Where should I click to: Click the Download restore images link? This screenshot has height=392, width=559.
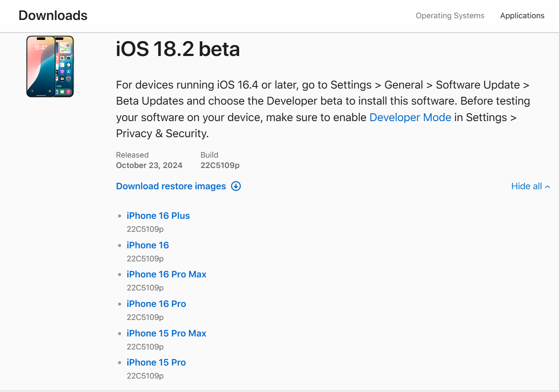click(x=171, y=186)
